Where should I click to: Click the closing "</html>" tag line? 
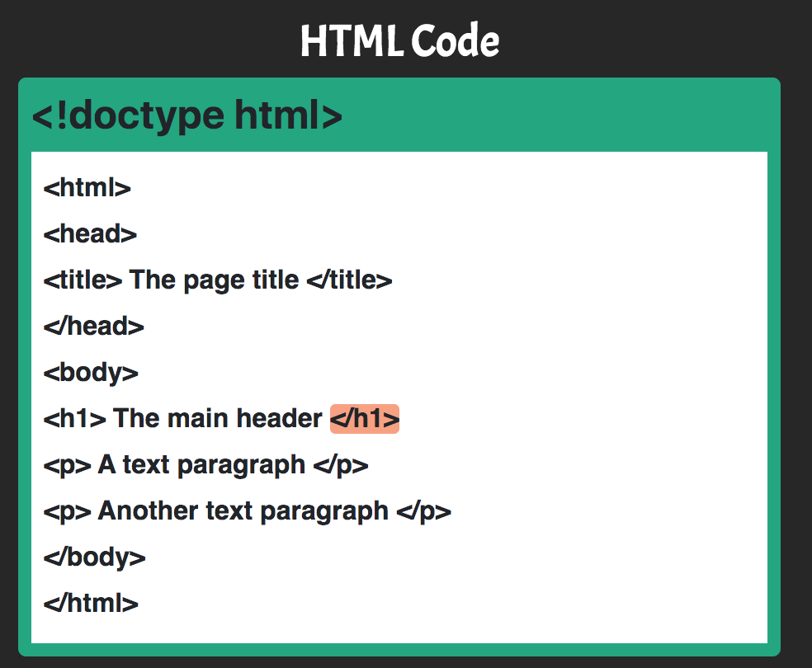pyautogui.click(x=91, y=604)
